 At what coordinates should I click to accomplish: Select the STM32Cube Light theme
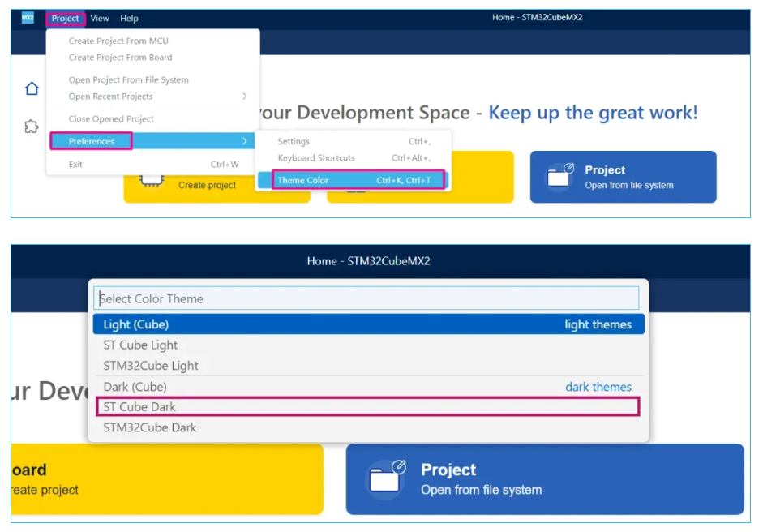point(368,366)
